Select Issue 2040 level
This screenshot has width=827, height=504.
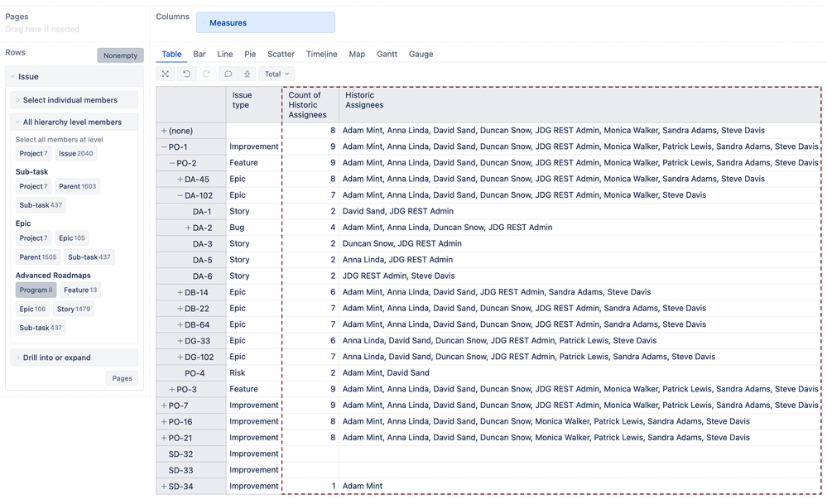(76, 153)
